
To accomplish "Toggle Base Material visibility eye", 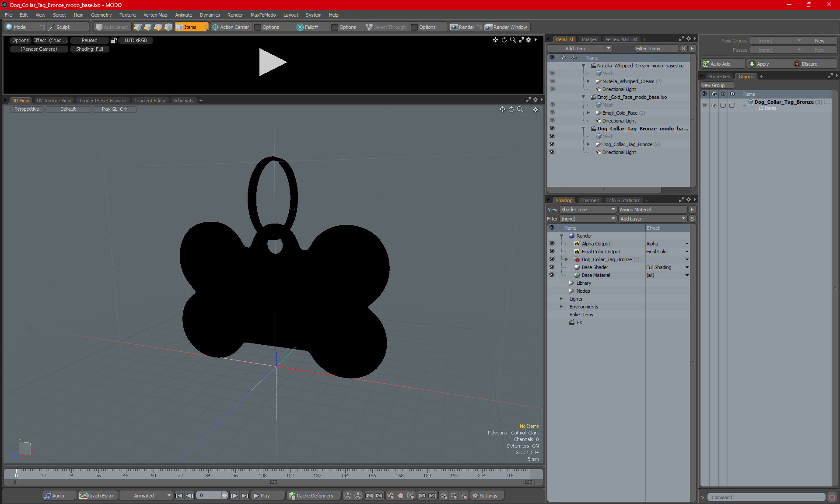I will (552, 275).
